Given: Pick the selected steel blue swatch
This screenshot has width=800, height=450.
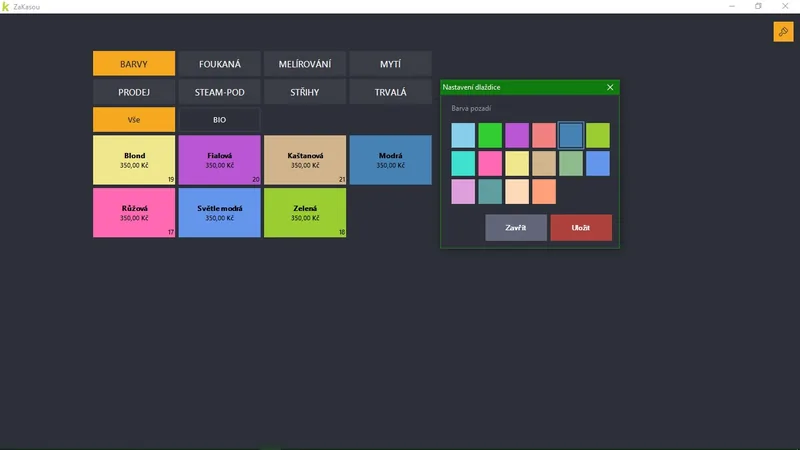Looking at the screenshot, I should [570, 135].
